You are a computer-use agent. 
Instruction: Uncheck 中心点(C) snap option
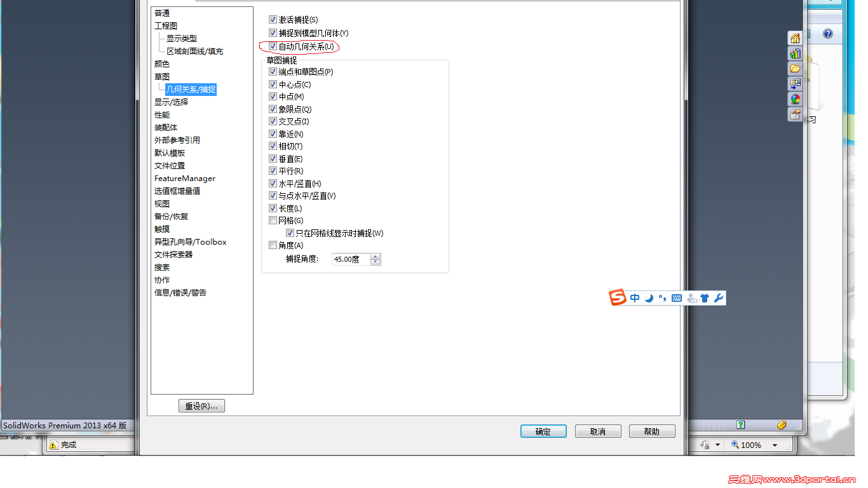pos(273,85)
